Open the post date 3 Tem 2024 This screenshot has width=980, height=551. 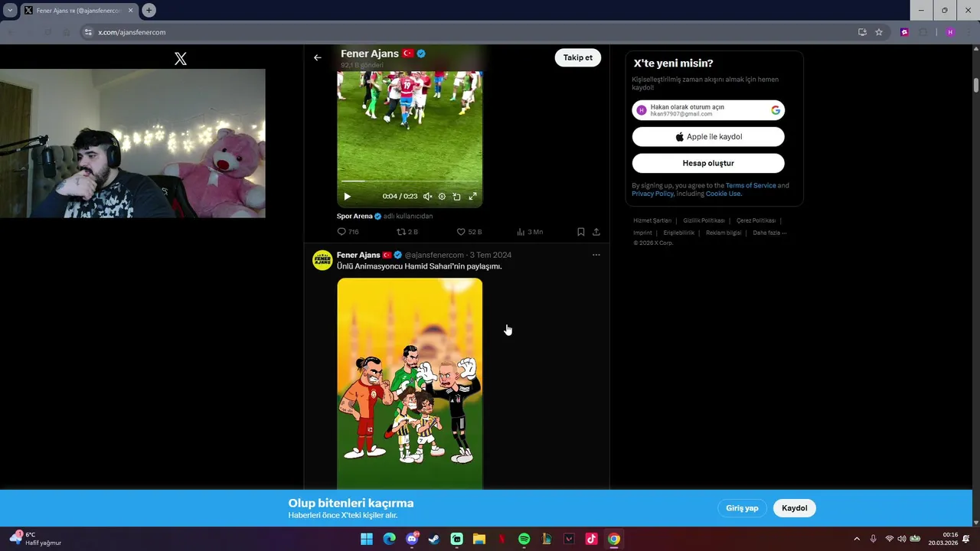491,255
